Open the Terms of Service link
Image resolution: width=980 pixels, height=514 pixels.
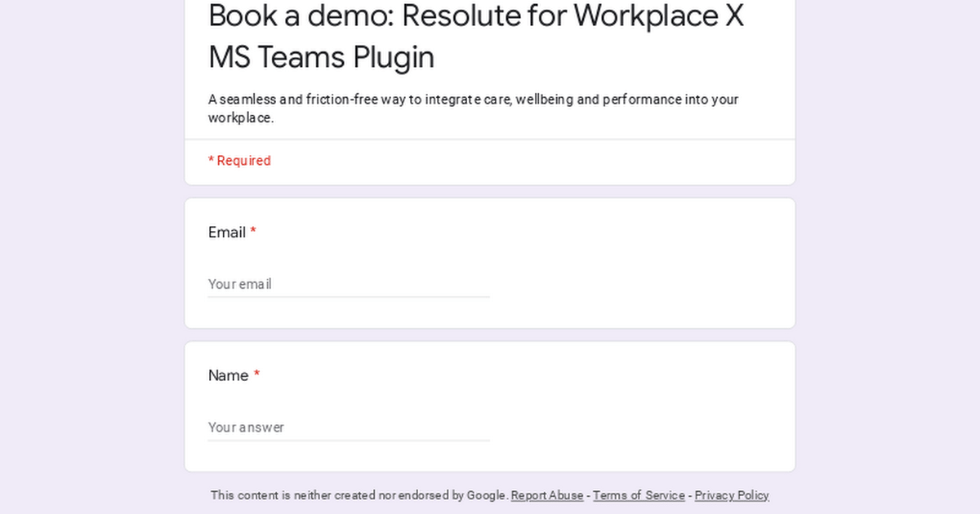point(639,495)
